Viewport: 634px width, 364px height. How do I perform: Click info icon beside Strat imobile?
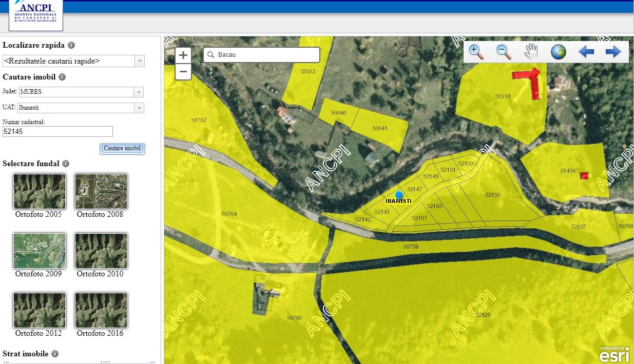55,354
